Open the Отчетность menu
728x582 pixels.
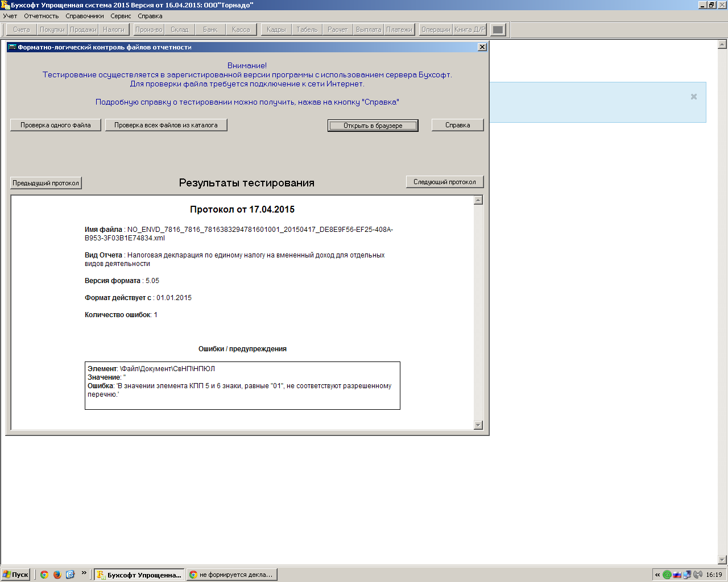pos(41,16)
